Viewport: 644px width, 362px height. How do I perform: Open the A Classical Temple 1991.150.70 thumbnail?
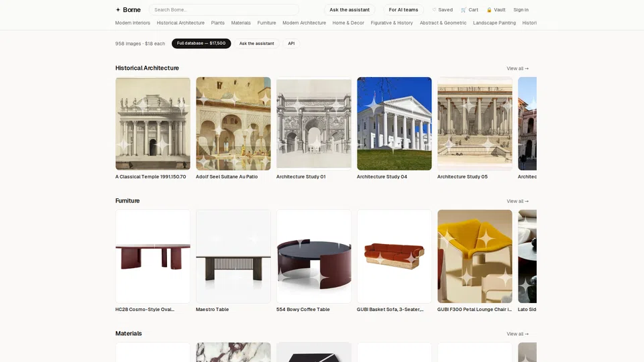pyautogui.click(x=153, y=123)
